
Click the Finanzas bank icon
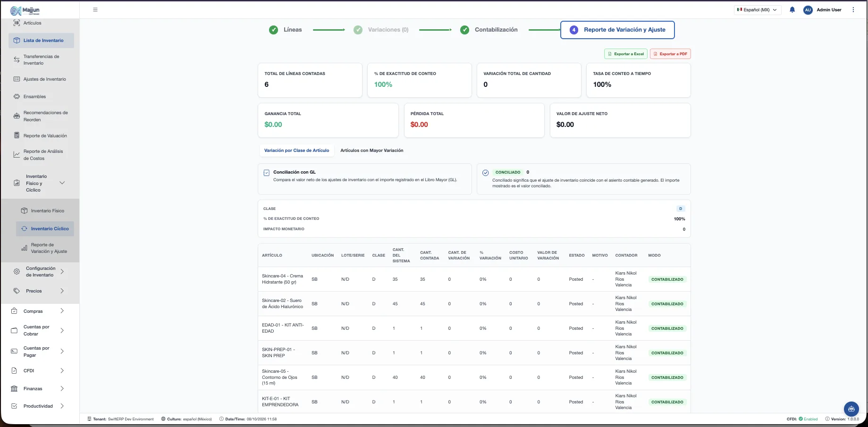click(x=14, y=388)
